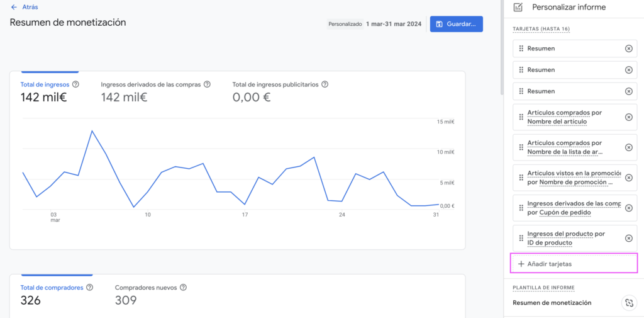This screenshot has height=318, width=644.
Task: Remove the Ingresos del producto por ID de producto card
Action: (x=628, y=238)
